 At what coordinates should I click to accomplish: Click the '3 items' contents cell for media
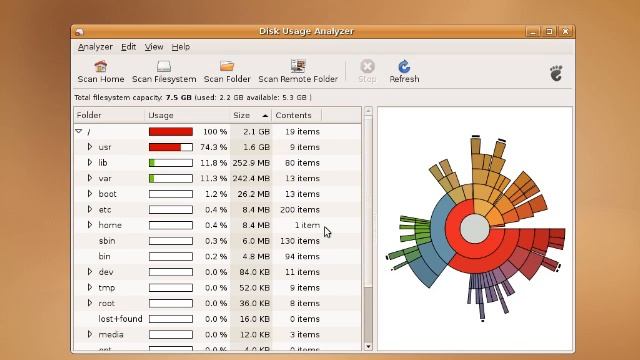tap(304, 335)
